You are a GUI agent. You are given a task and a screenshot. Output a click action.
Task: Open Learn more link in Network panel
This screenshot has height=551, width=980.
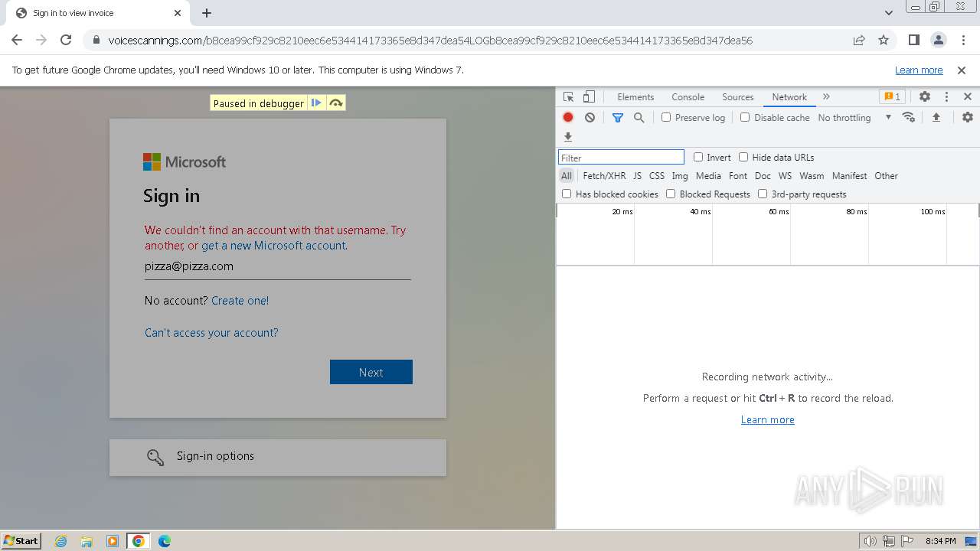tap(768, 419)
